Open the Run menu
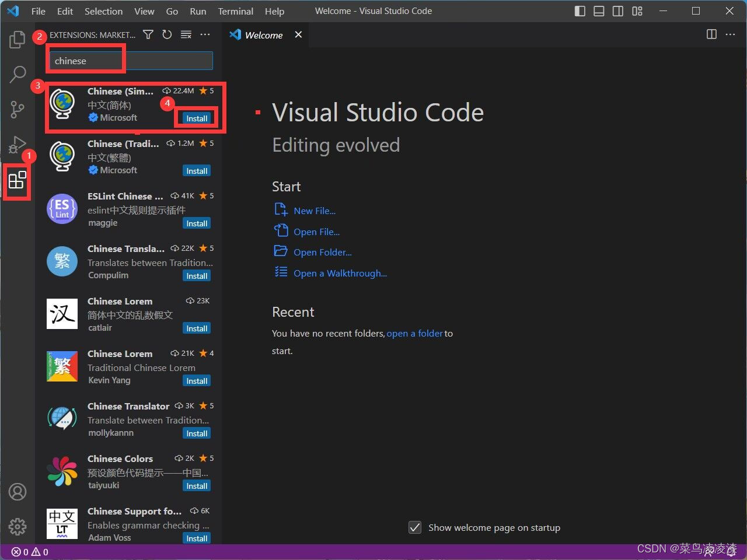Image resolution: width=747 pixels, height=560 pixels. coord(198,11)
